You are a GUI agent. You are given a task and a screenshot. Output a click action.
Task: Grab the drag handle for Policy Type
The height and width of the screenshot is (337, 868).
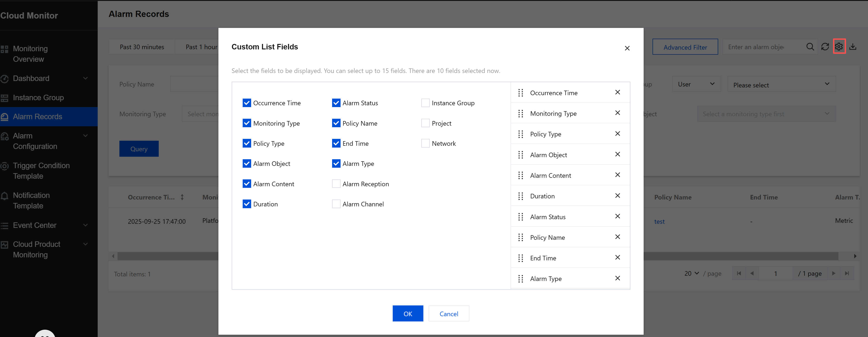(x=521, y=134)
